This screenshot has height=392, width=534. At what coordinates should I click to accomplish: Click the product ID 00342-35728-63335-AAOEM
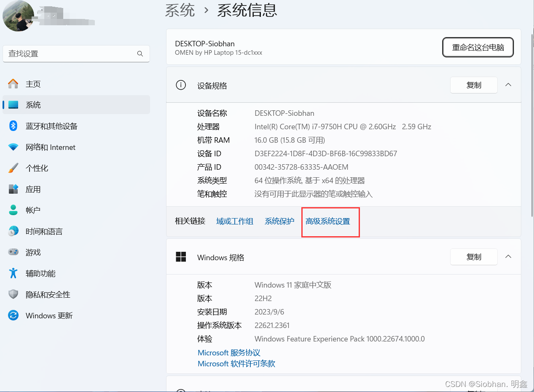(x=301, y=167)
